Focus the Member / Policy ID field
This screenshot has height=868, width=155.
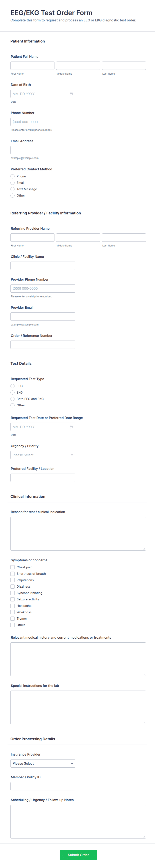coord(43,786)
